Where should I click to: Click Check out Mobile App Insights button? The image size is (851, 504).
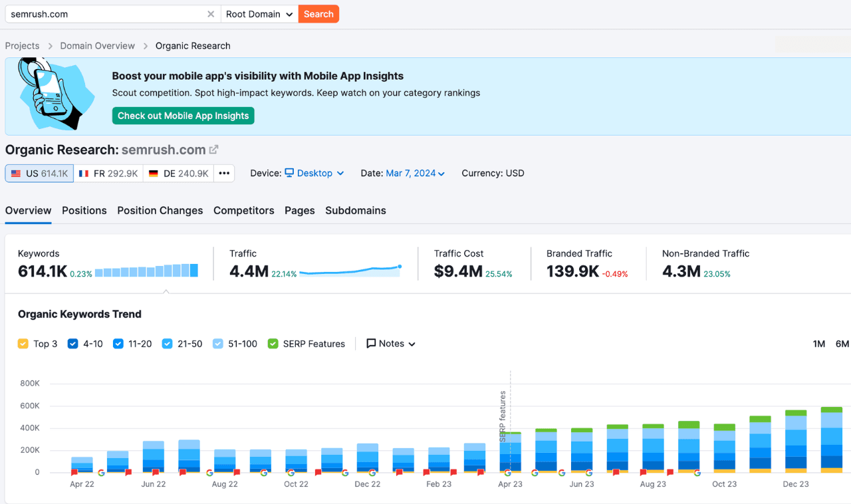(x=183, y=116)
